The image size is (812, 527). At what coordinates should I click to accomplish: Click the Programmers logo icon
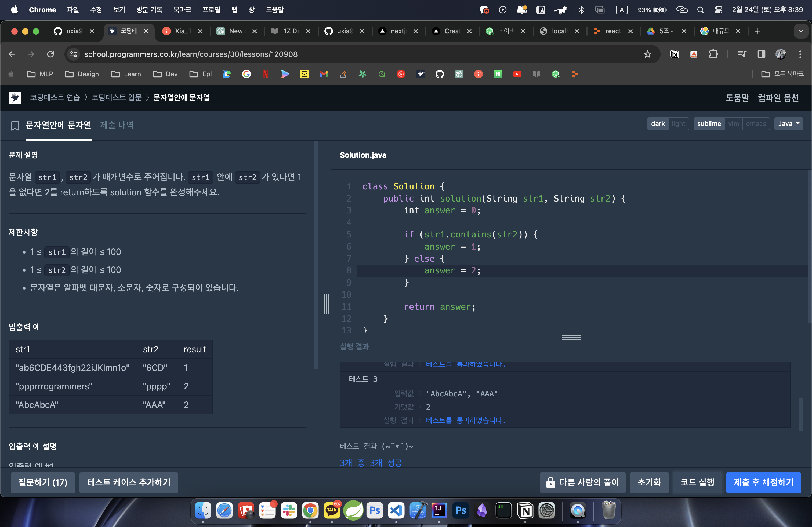(15, 98)
